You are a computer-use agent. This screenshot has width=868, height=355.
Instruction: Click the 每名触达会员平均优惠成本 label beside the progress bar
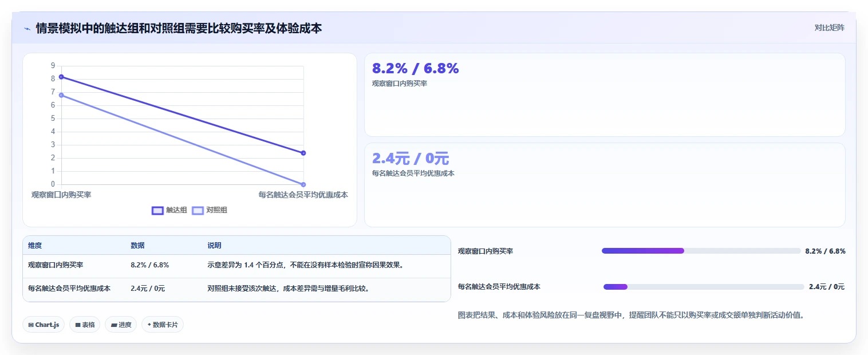pyautogui.click(x=499, y=287)
